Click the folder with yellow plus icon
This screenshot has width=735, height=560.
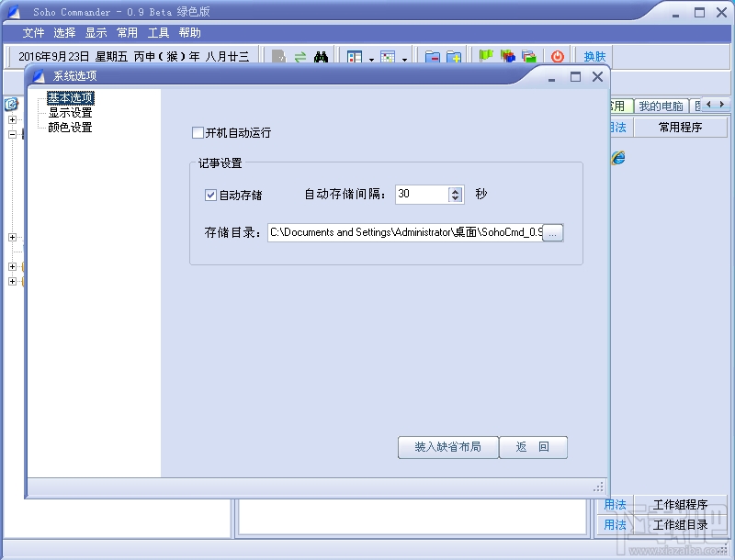point(454,57)
